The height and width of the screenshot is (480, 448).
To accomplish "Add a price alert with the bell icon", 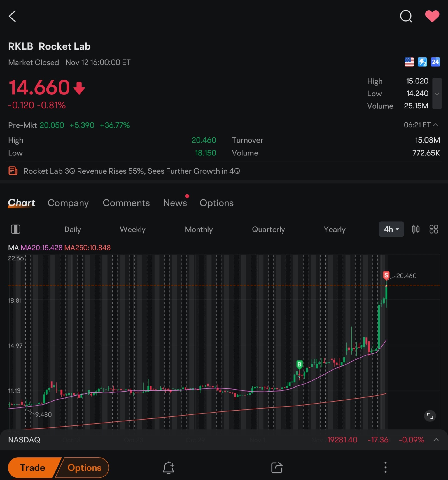I will [169, 467].
